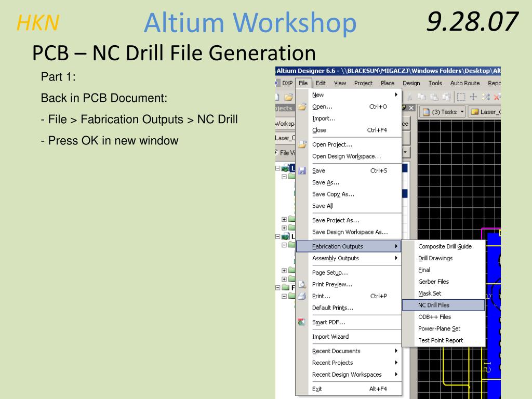Choose Save As... from the File menu
This screenshot has width=532, height=399.
tap(349, 182)
